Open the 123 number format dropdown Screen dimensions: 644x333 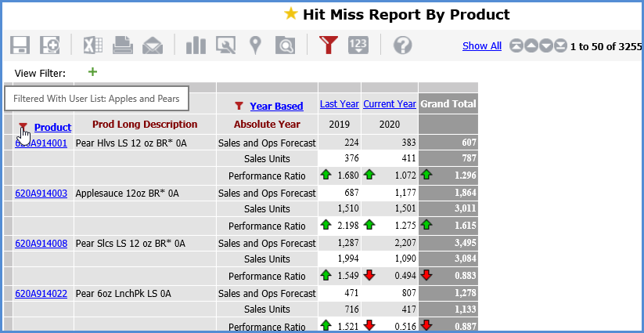358,45
